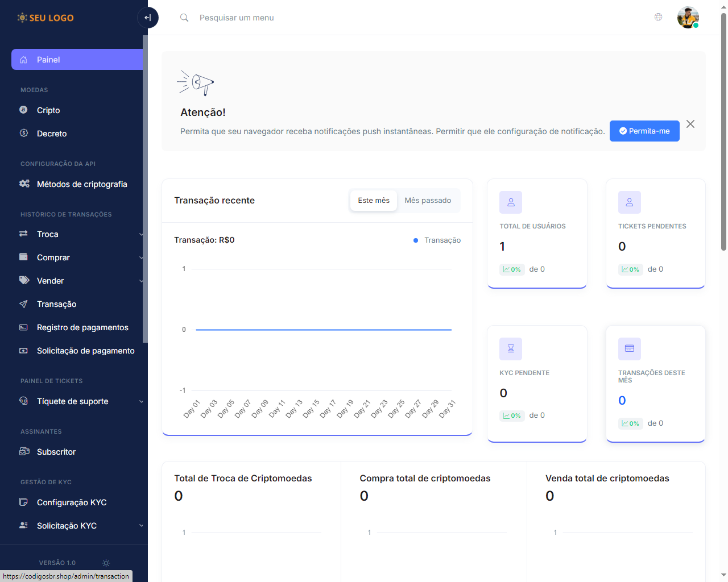728x582 pixels.
Task: Click the globe language icon
Action: 658,17
